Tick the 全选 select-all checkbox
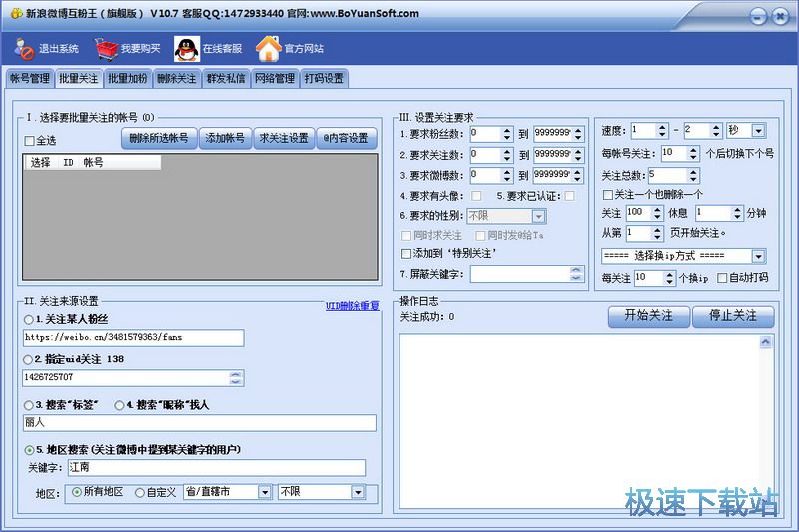Image resolution: width=799 pixels, height=532 pixels. [x=29, y=141]
